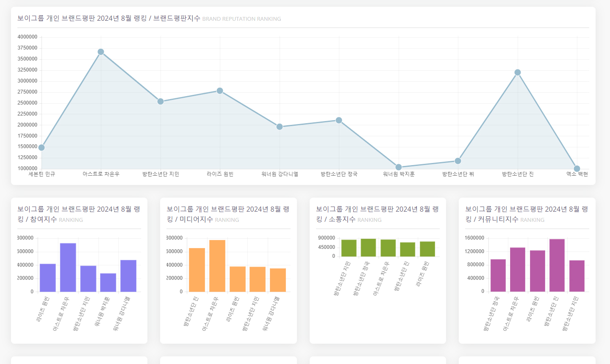Click the 1600000 y-axis value in 커뮤니티지수 chart

coord(474,238)
